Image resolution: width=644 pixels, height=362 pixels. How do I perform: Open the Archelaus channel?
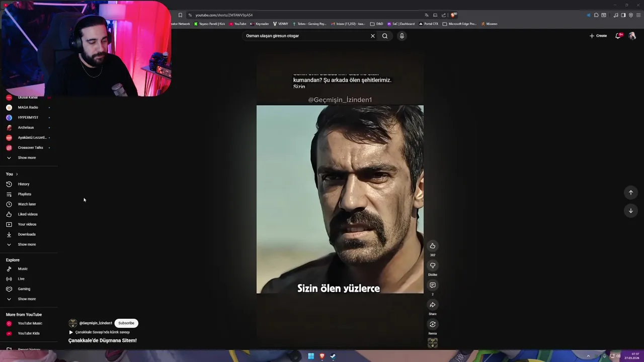pyautogui.click(x=26, y=128)
